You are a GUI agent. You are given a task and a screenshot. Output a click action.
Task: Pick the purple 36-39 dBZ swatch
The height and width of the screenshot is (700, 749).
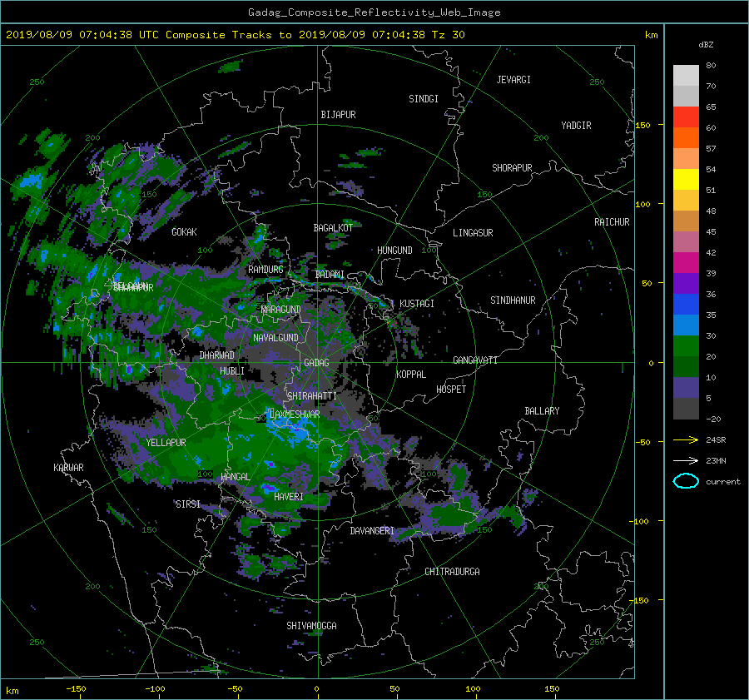coord(686,284)
